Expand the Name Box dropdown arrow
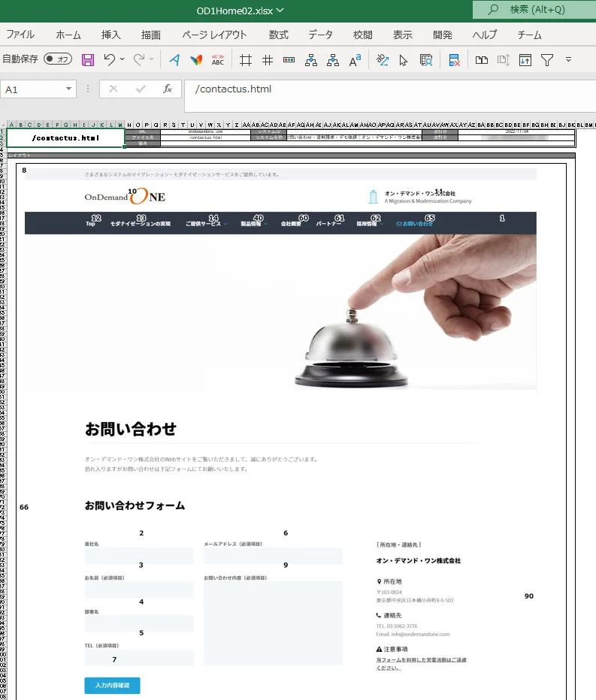 (x=69, y=89)
